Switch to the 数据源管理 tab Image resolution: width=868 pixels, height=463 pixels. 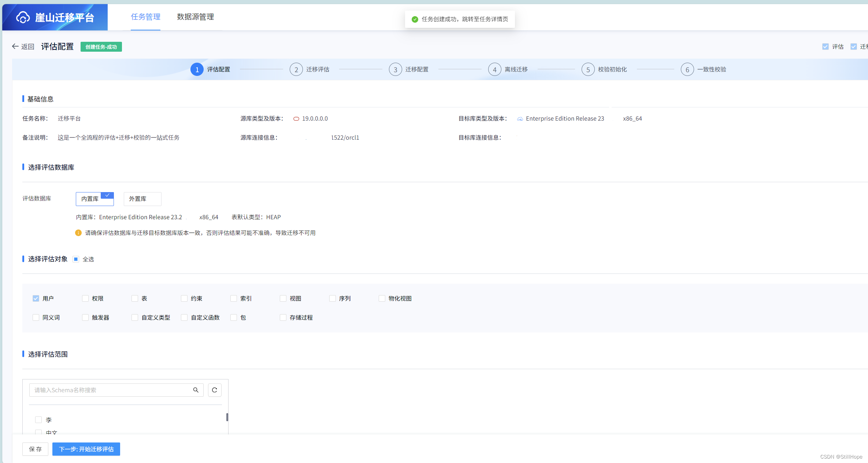click(x=195, y=17)
